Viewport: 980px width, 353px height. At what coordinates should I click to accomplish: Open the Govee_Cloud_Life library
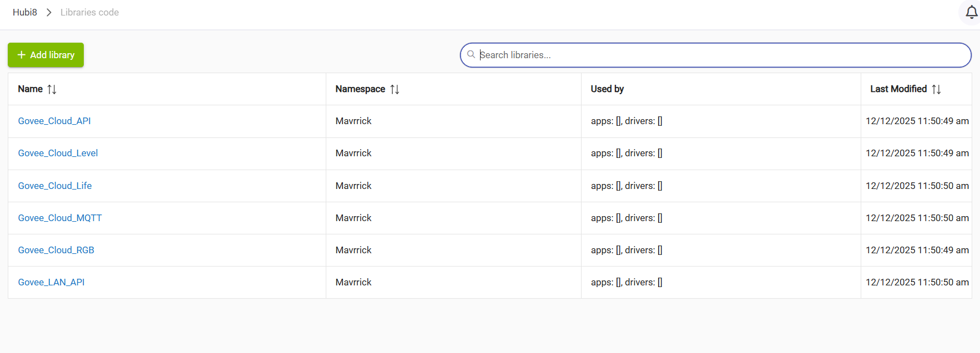click(x=55, y=186)
